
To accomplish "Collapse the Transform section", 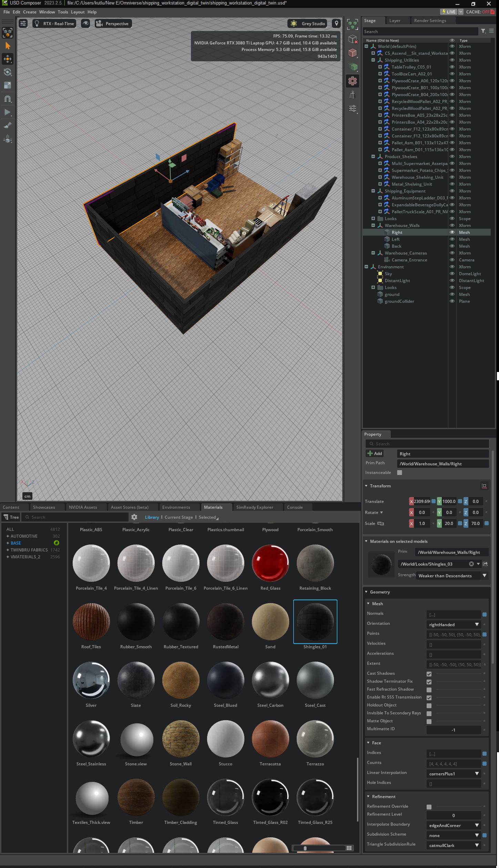I will 366,486.
